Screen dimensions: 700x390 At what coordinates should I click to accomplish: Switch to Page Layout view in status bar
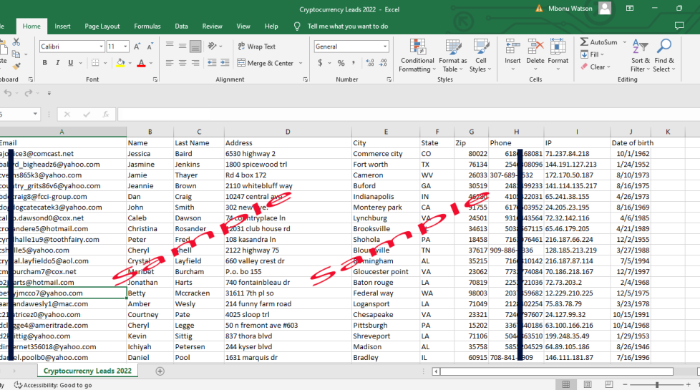tap(588, 385)
